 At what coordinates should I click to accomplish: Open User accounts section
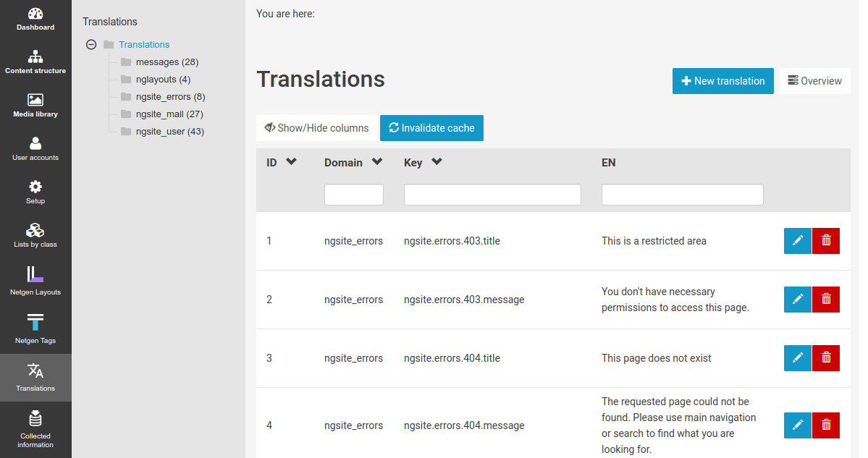pyautogui.click(x=35, y=149)
